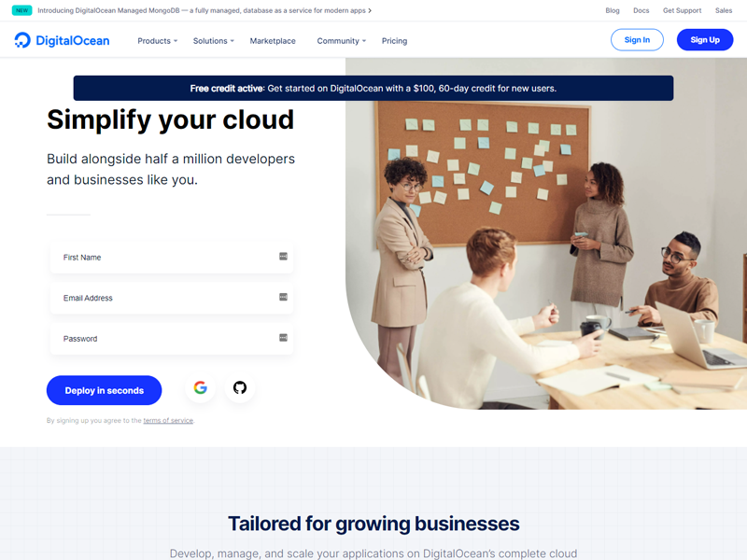Viewport: 747px width, 560px height.
Task: Click the Sign In button
Action: (x=637, y=40)
